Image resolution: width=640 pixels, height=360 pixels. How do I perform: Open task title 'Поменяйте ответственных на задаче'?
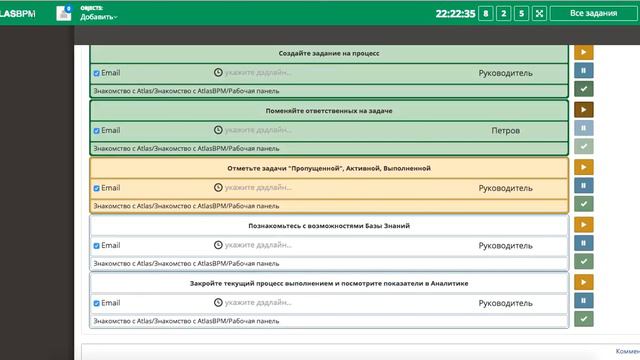click(329, 111)
